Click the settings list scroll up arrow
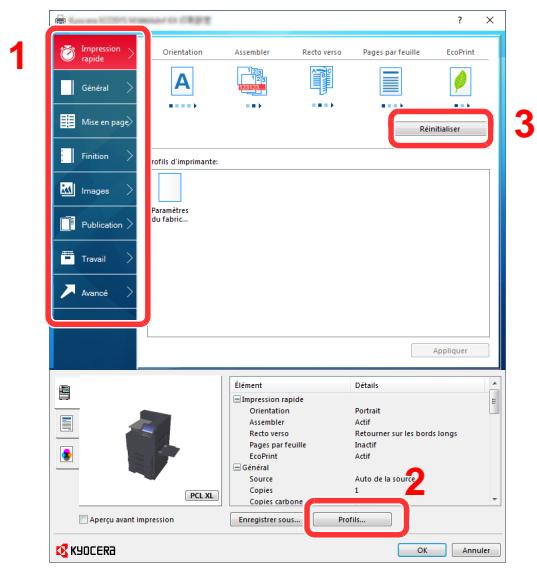 495,383
